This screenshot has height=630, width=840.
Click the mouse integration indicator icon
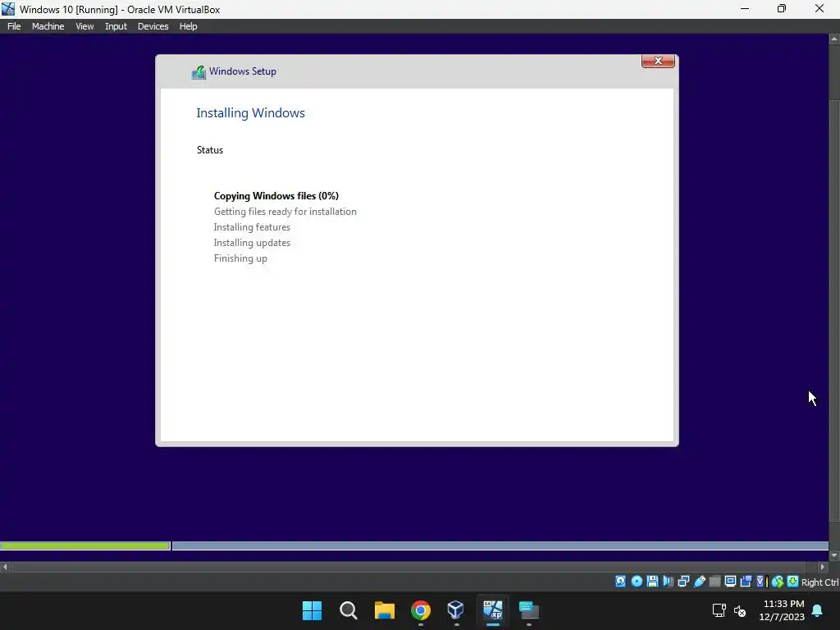point(778,582)
